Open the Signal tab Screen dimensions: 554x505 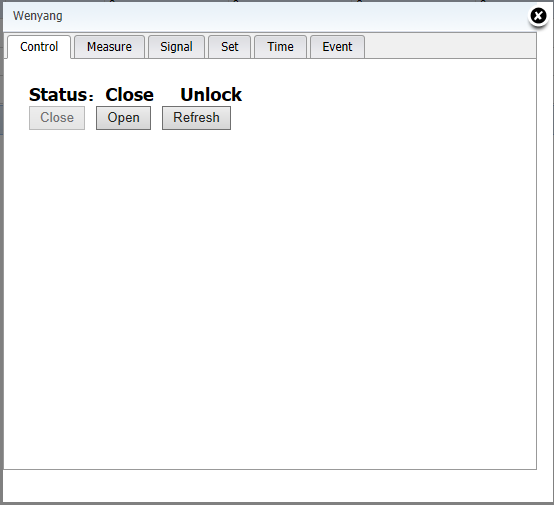tap(176, 47)
